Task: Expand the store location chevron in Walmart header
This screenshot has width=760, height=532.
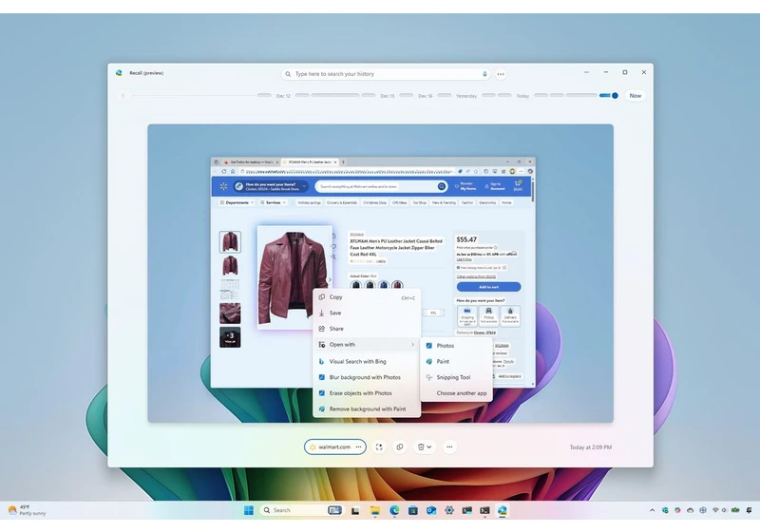Action: point(304,186)
